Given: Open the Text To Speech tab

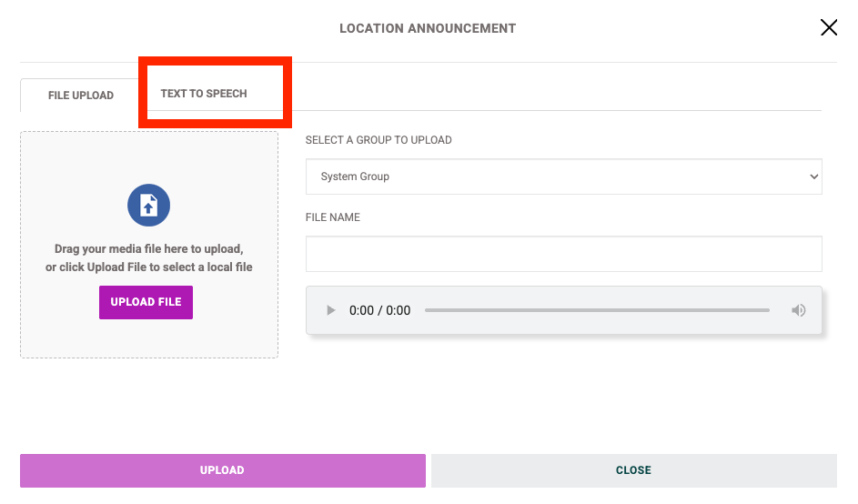Looking at the screenshot, I should click(x=204, y=94).
